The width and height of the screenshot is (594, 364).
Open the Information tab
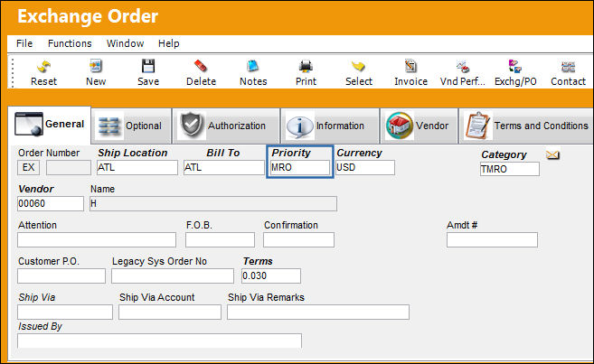[330, 126]
